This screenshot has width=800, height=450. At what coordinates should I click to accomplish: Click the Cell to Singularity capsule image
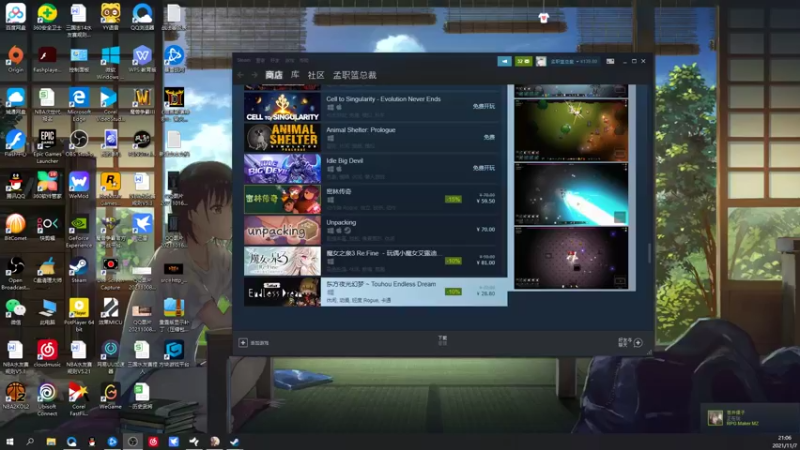[282, 107]
